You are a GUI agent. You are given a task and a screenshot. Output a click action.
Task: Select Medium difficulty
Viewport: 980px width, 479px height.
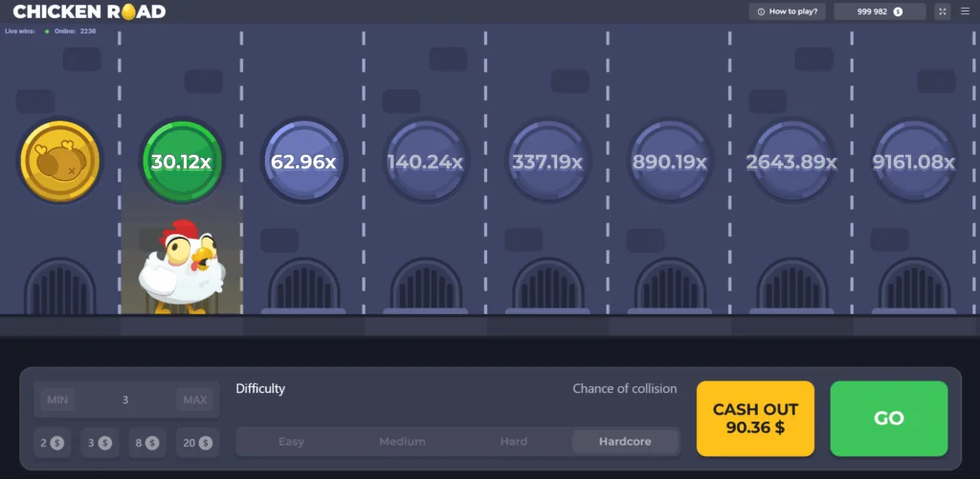(403, 442)
